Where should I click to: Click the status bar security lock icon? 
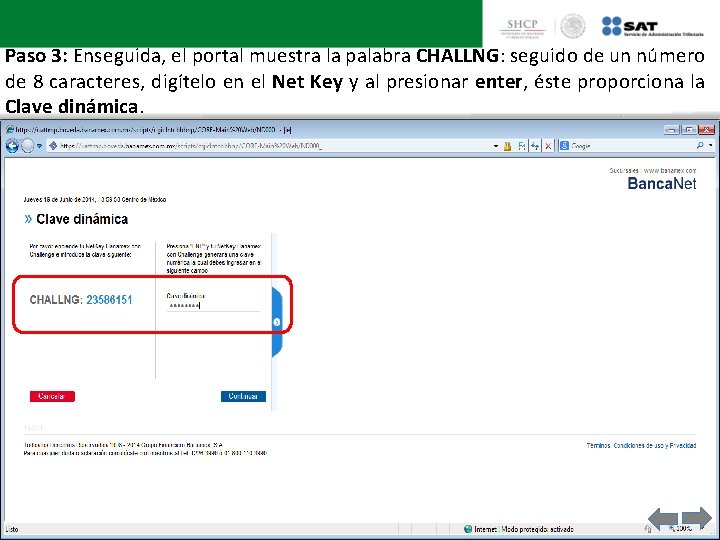[647, 529]
